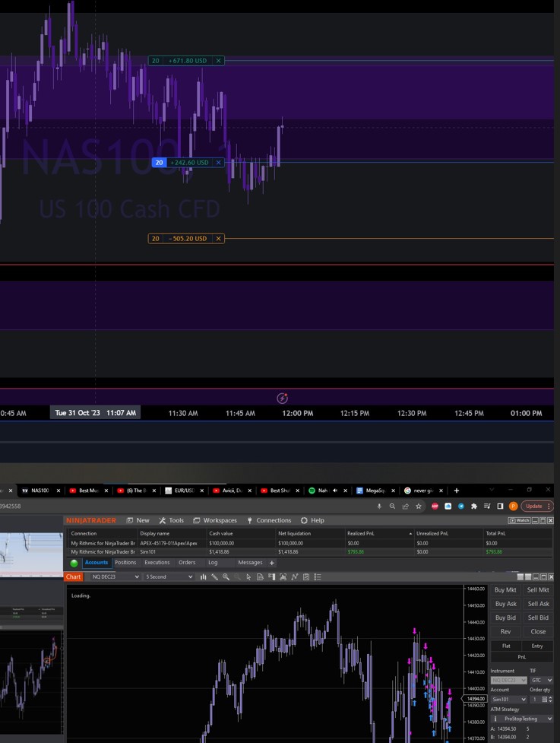
Task: Open the NinjaTrader Tools menu
Action: (x=171, y=520)
